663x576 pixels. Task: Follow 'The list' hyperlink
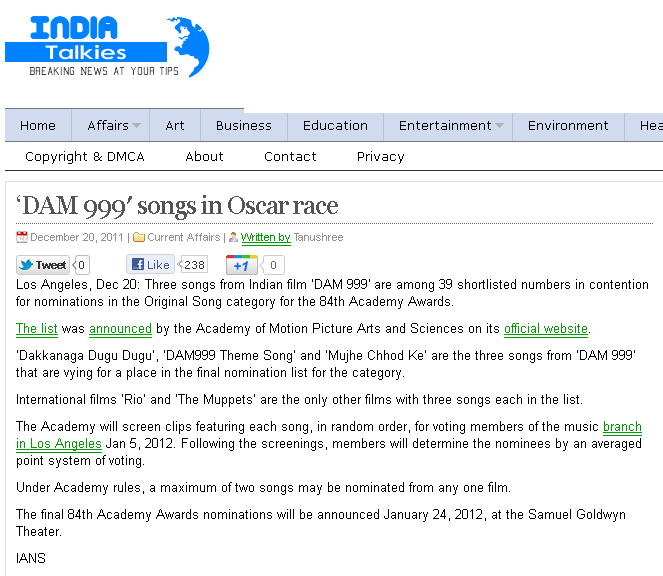37,329
